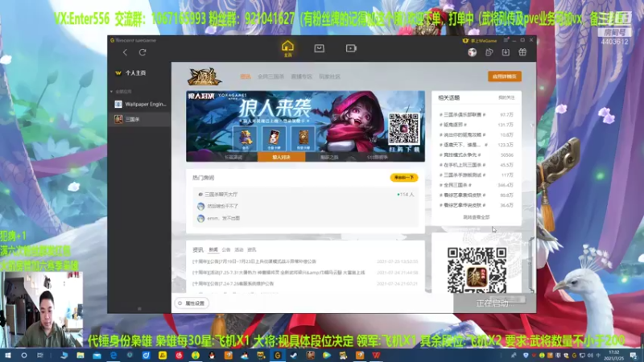Open the topic showing 97.7万
The width and height of the screenshot is (644, 362).
477,115
